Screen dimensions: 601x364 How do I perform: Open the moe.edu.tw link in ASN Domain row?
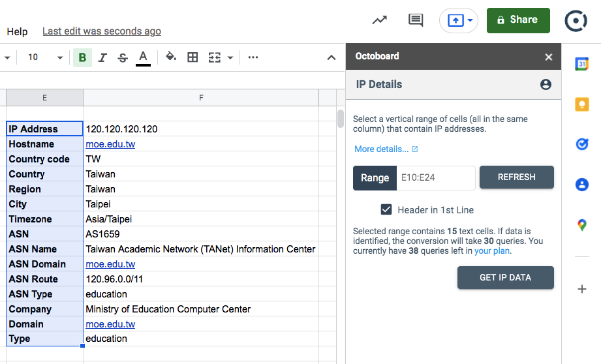110,264
